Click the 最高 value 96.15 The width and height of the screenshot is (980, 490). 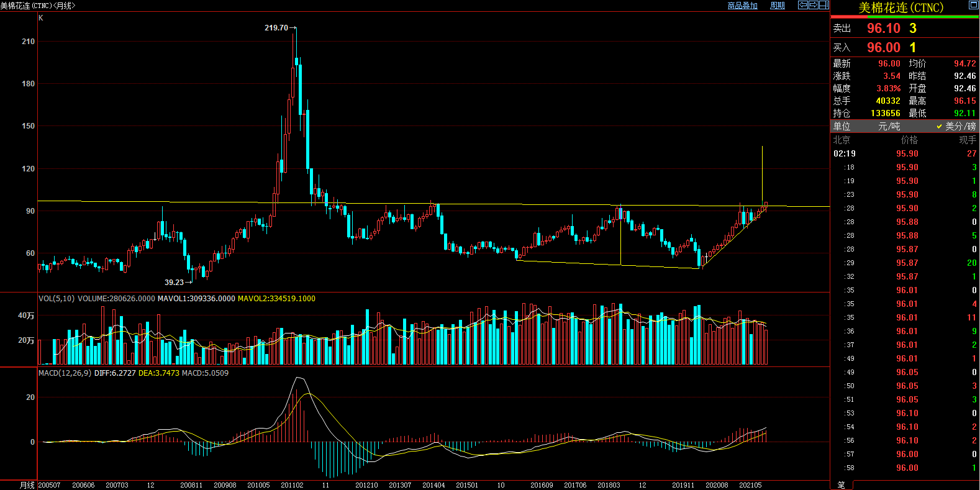click(965, 101)
